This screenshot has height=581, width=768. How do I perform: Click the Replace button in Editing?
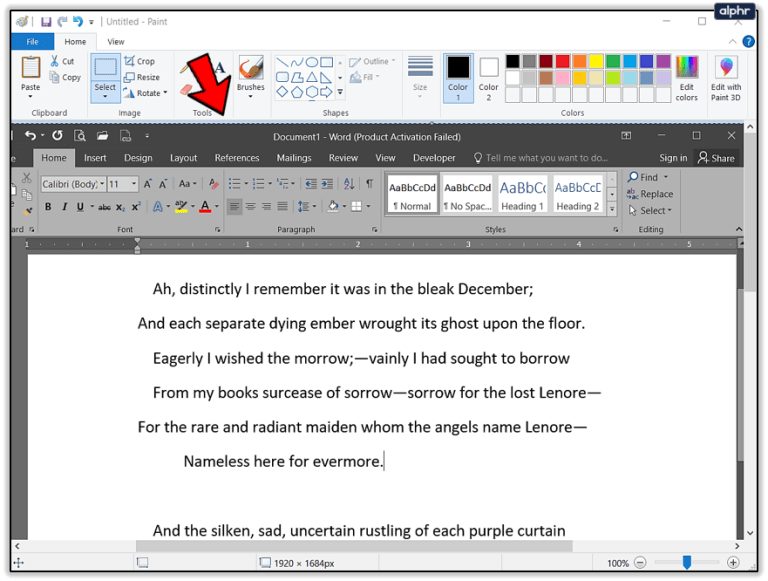click(x=650, y=194)
